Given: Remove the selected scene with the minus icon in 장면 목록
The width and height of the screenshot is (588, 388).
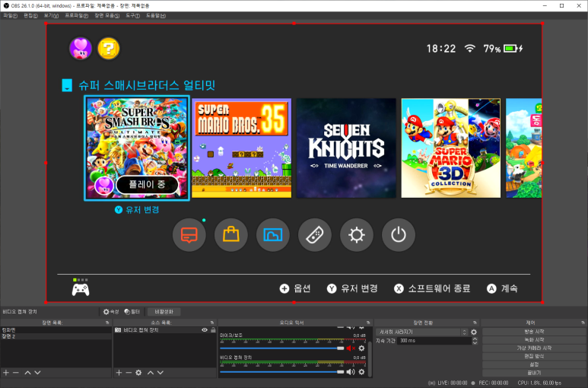Looking at the screenshot, I should 16,372.
